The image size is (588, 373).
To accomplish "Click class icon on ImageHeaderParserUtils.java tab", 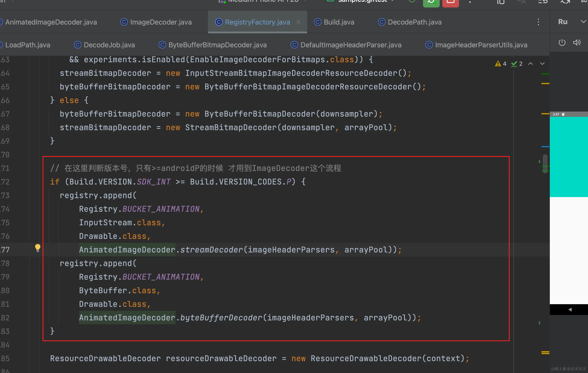I will click(429, 45).
